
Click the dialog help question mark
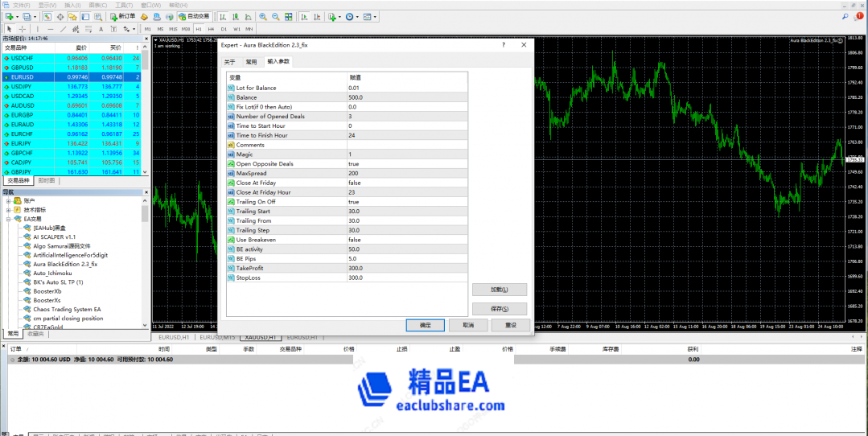[504, 45]
